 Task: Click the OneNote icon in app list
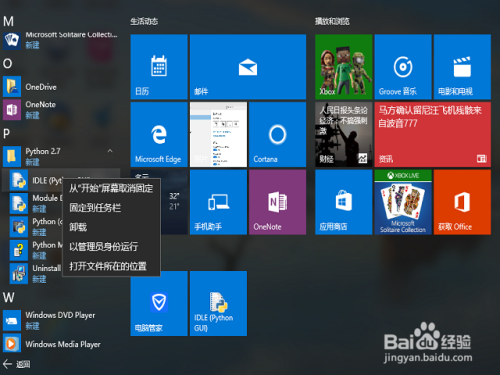tap(12, 110)
